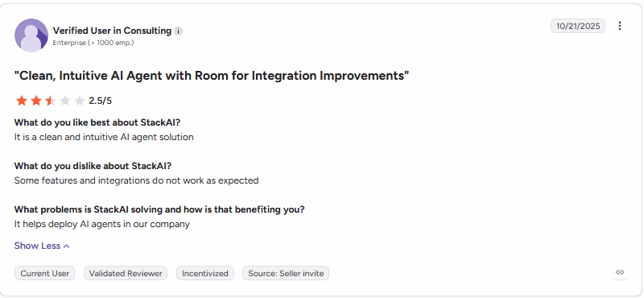Click the fourth gray rating star
644x298 pixels.
click(x=65, y=101)
